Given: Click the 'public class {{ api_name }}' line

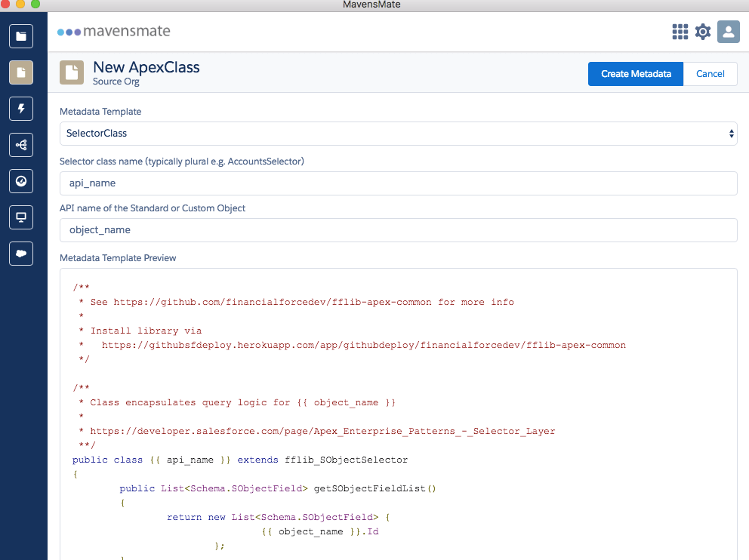Looking at the screenshot, I should pos(240,460).
